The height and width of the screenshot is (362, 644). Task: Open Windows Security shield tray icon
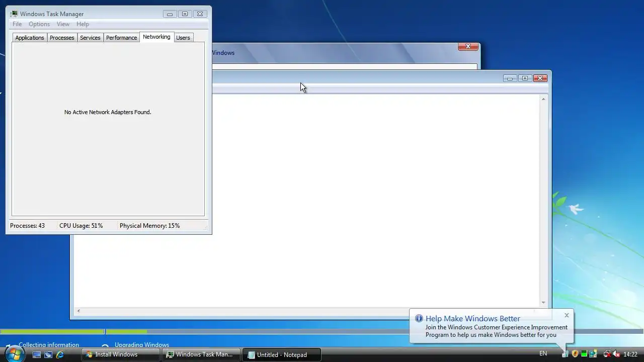(x=575, y=353)
